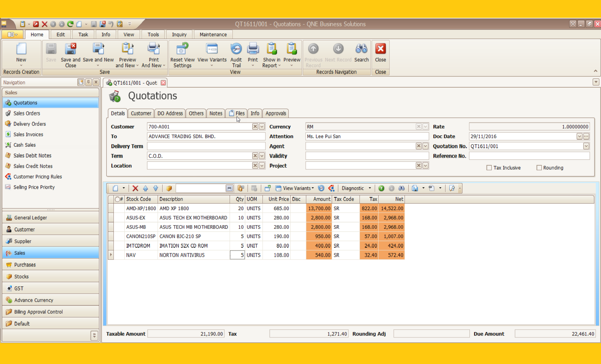Open Sales Invoices in navigation
This screenshot has height=364, width=601.
28,134
